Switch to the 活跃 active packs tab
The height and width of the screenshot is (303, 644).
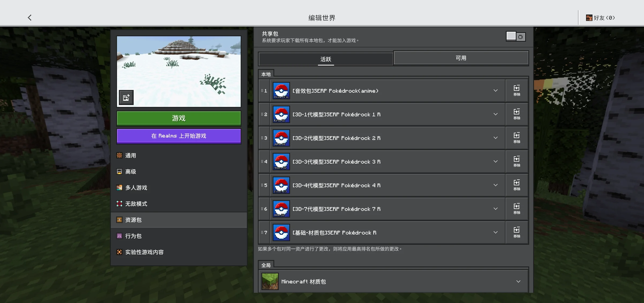pos(326,59)
